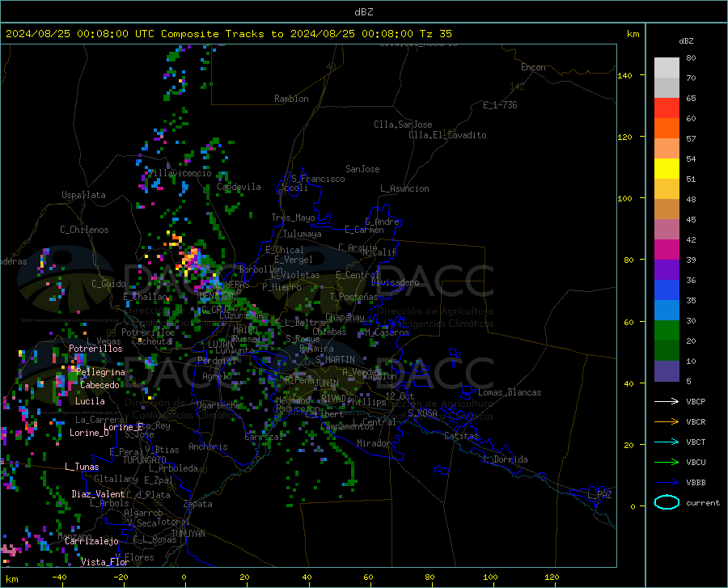Click the Lucila map label
Image resolution: width=728 pixels, height=588 pixels.
coord(90,401)
